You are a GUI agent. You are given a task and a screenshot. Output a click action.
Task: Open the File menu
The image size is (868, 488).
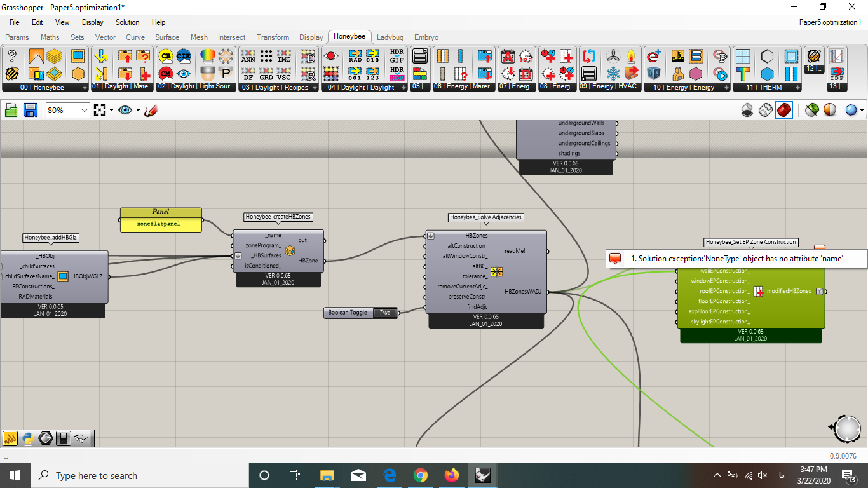(15, 22)
